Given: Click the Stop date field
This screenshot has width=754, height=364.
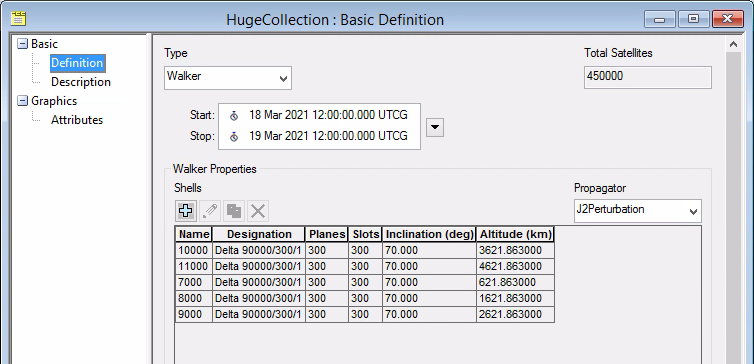Looking at the screenshot, I should [328, 137].
